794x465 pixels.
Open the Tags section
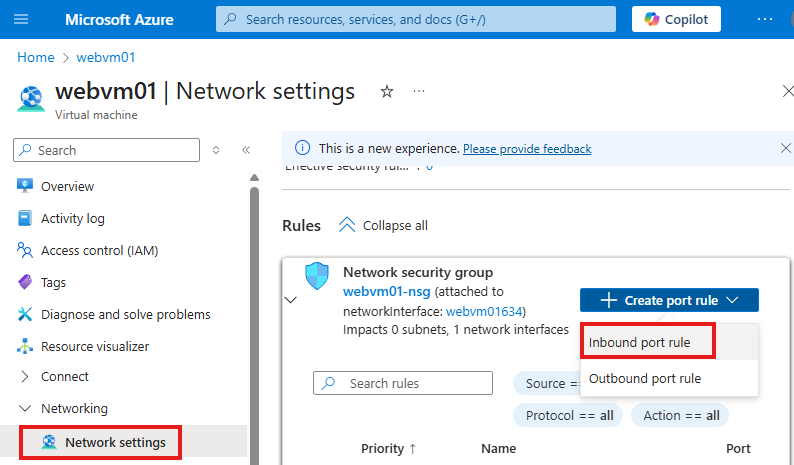coord(53,282)
